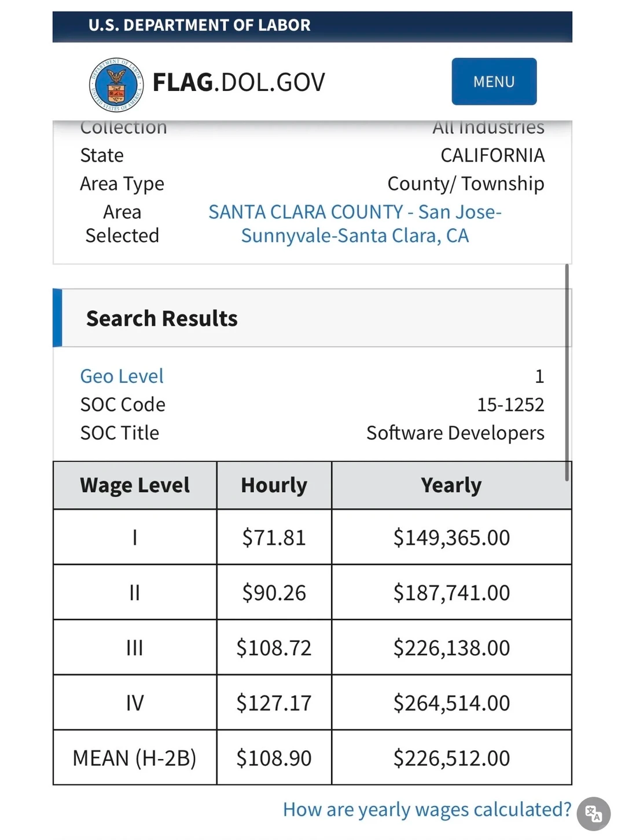Image resolution: width=625 pixels, height=840 pixels.
Task: Click the $187,741.00 yearly wage cell
Action: point(451,593)
